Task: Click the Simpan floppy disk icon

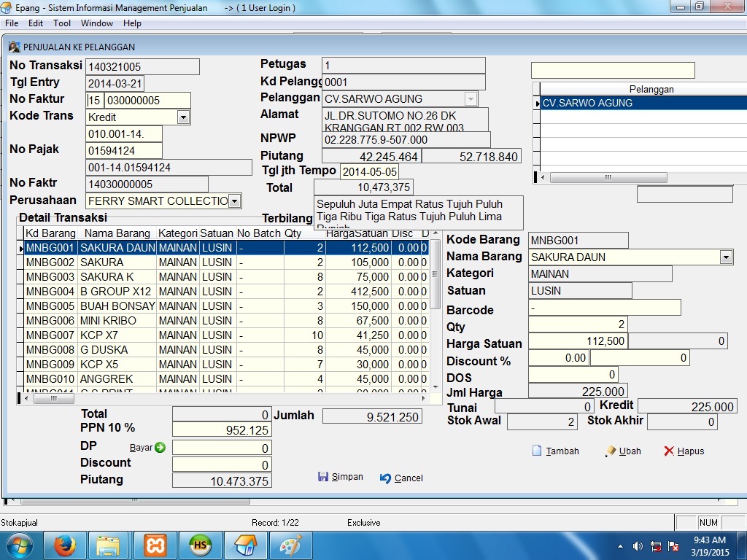Action: coord(323,477)
